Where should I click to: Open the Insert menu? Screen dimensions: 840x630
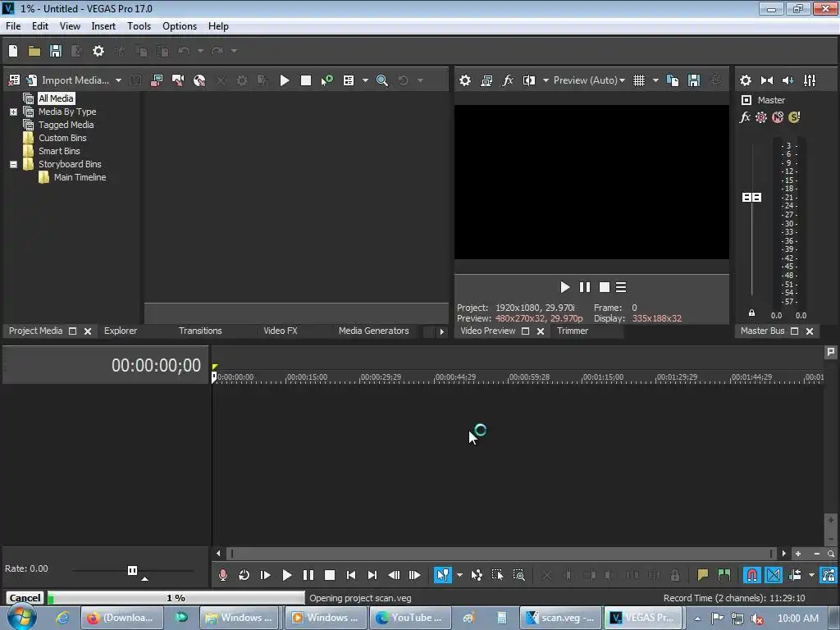click(x=103, y=26)
